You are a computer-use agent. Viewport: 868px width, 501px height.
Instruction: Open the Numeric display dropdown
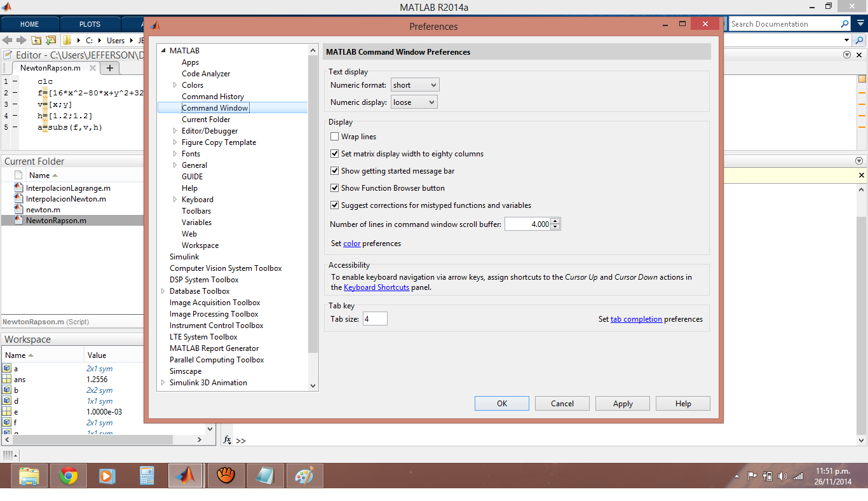[414, 102]
